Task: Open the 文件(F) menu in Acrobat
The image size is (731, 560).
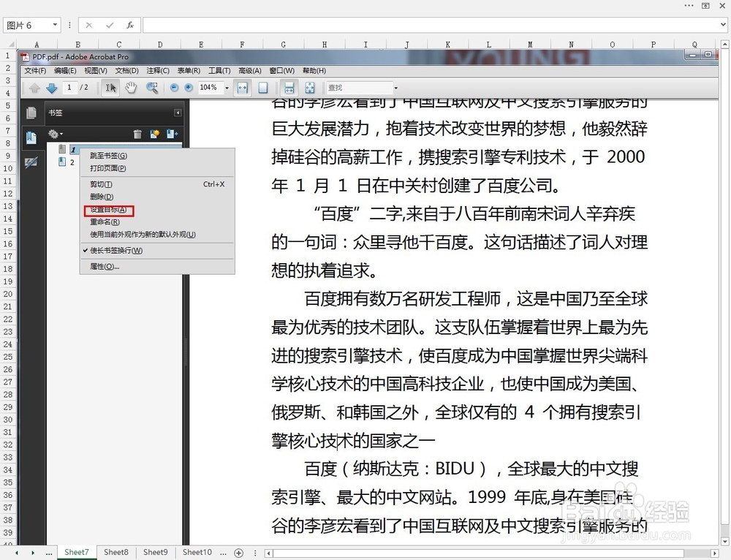Action: tap(35, 71)
